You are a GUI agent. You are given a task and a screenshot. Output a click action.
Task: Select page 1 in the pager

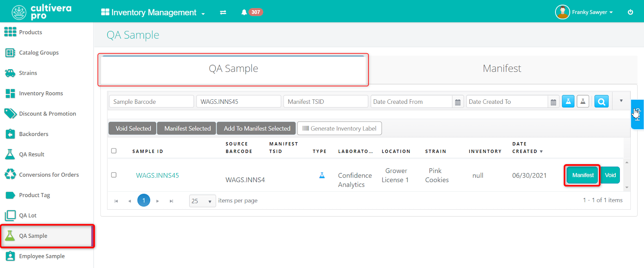click(x=144, y=200)
